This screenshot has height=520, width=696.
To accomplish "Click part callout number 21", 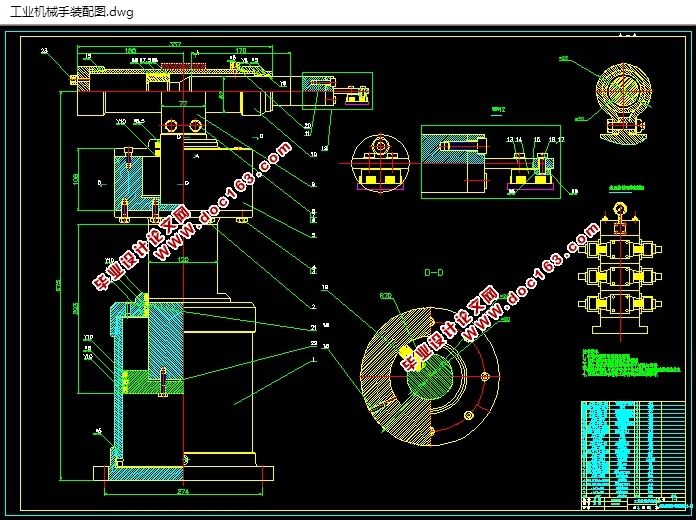I will pyautogui.click(x=313, y=328).
